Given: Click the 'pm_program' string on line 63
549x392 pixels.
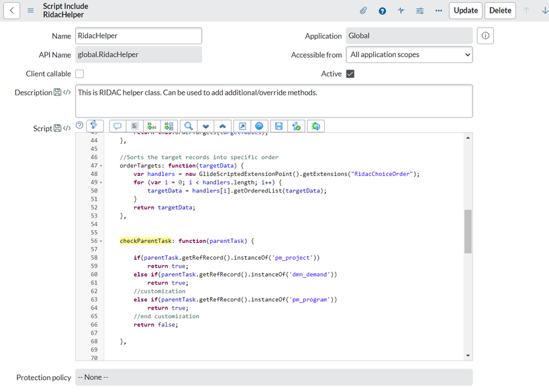Looking at the screenshot, I should click(x=310, y=299).
